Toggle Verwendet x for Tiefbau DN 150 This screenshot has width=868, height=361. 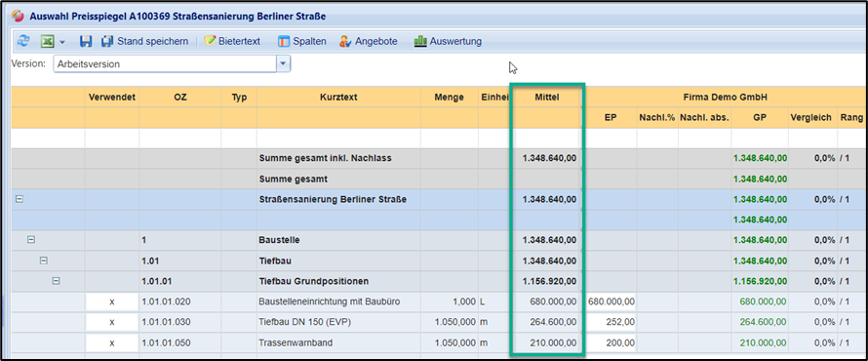tap(112, 322)
